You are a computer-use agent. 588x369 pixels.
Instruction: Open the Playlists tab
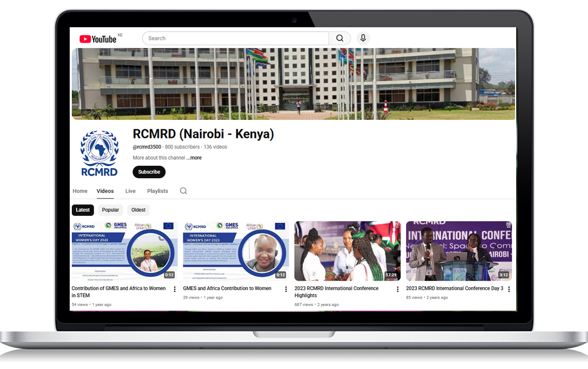157,191
